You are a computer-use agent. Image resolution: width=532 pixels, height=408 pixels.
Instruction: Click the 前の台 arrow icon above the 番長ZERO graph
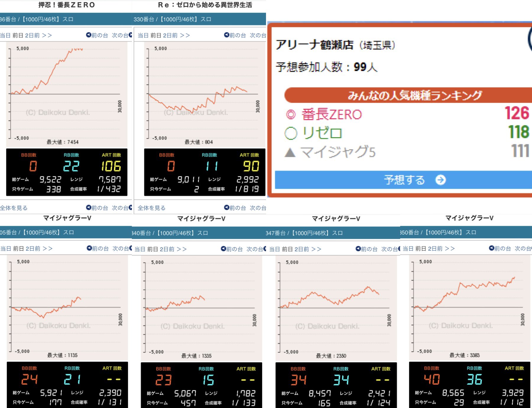[x=88, y=35]
